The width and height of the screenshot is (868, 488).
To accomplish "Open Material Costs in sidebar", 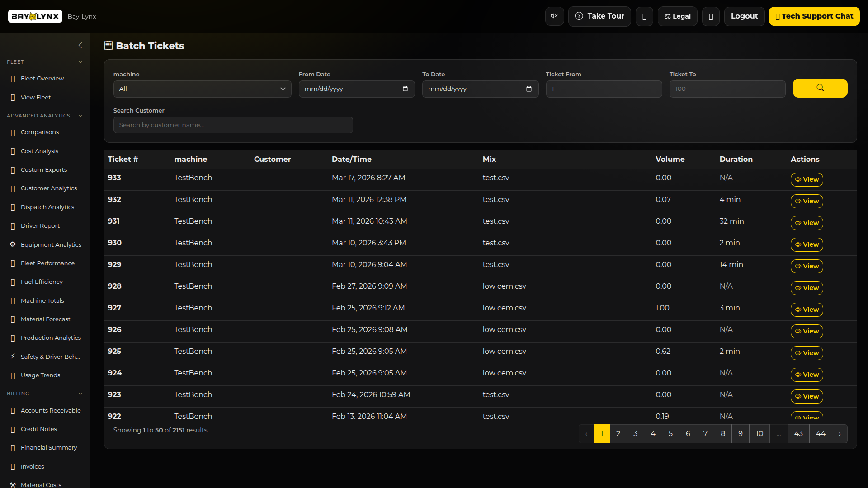I will pos(41,484).
